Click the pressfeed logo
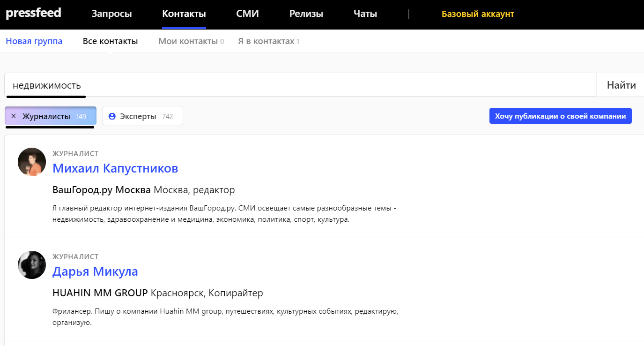The image size is (644, 346). click(x=33, y=13)
